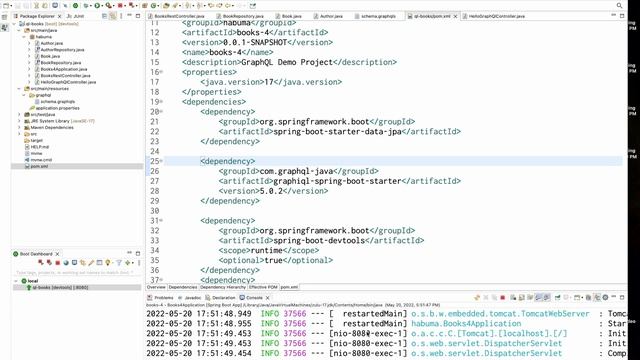
Task: Select the Problems tab
Action: (x=161, y=298)
